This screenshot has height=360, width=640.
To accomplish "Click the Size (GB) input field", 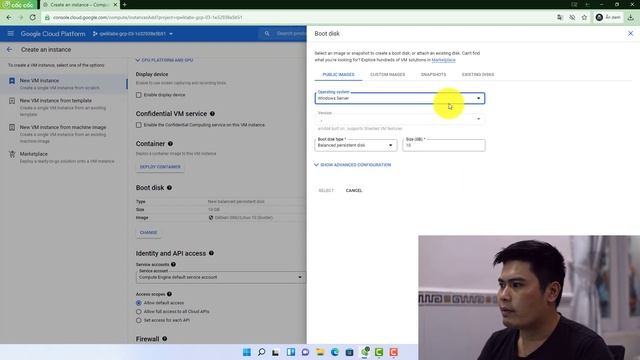I will pyautogui.click(x=444, y=145).
